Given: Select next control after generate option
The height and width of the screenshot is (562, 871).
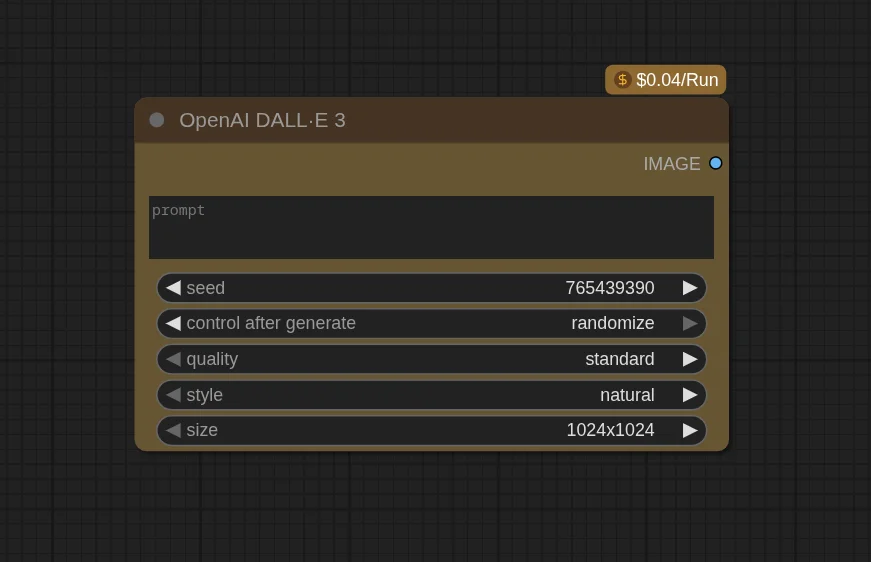Looking at the screenshot, I should coord(690,323).
